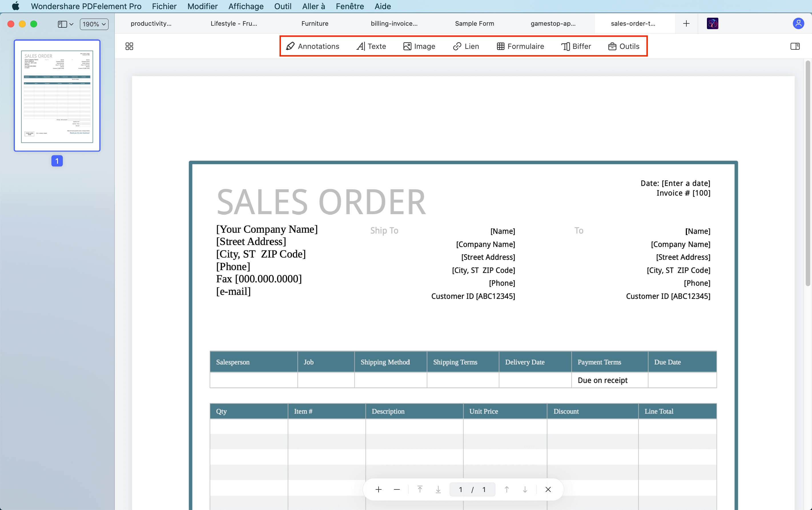Viewport: 812px width, 510px height.
Task: Click the Shipping Method column header
Action: (x=391, y=362)
